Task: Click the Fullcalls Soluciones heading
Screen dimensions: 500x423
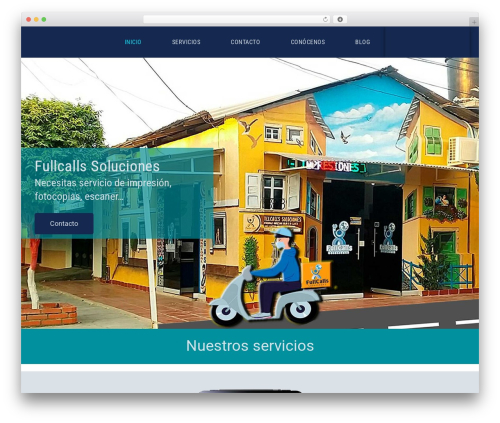Action: 97,166
